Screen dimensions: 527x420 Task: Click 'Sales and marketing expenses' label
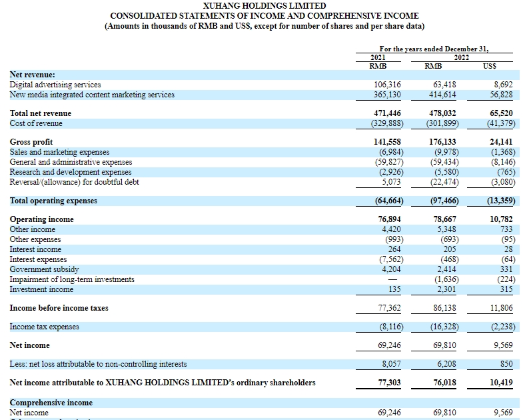tap(59, 152)
